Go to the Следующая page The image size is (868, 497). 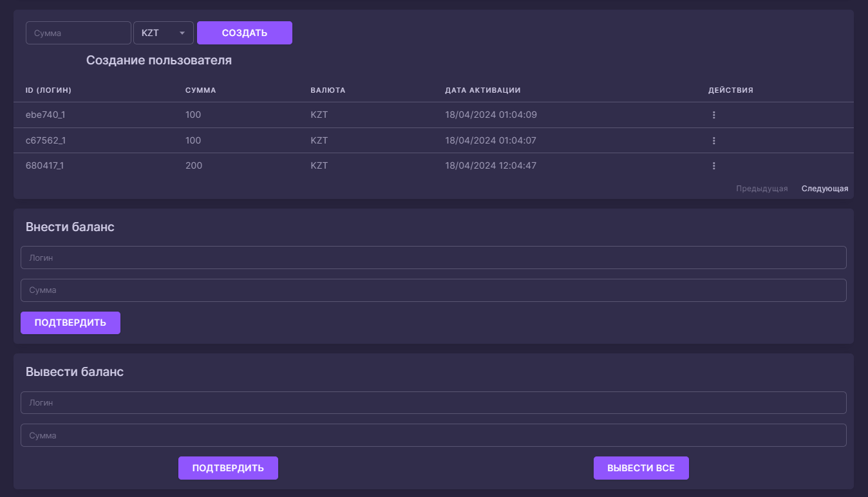point(825,189)
